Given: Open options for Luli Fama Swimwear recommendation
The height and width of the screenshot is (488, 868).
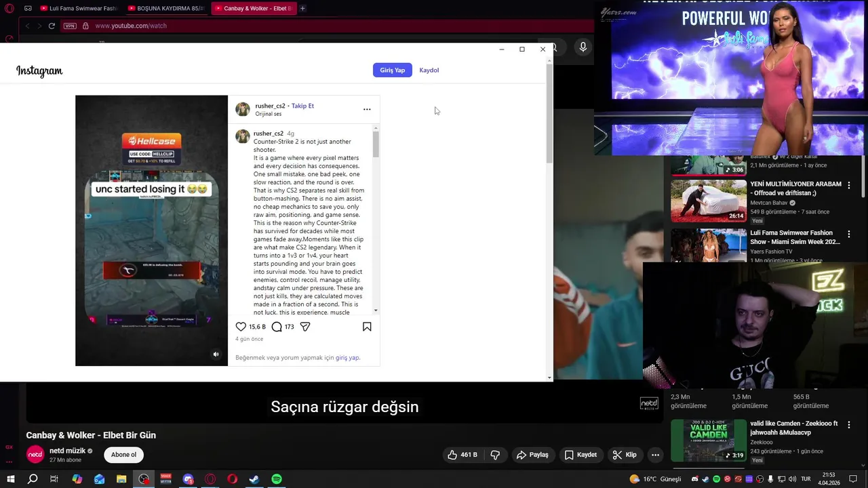Looking at the screenshot, I should click(x=849, y=234).
